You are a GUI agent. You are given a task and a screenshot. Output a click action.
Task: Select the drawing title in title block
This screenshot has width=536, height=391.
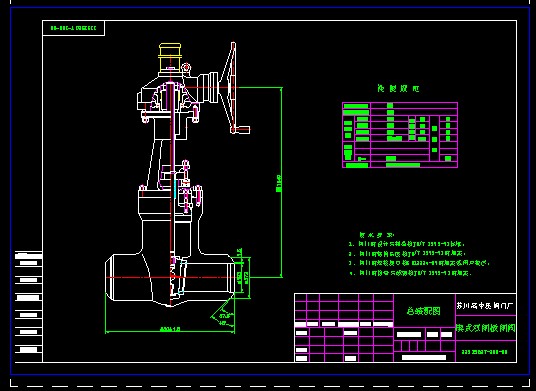pyautogui.click(x=424, y=311)
